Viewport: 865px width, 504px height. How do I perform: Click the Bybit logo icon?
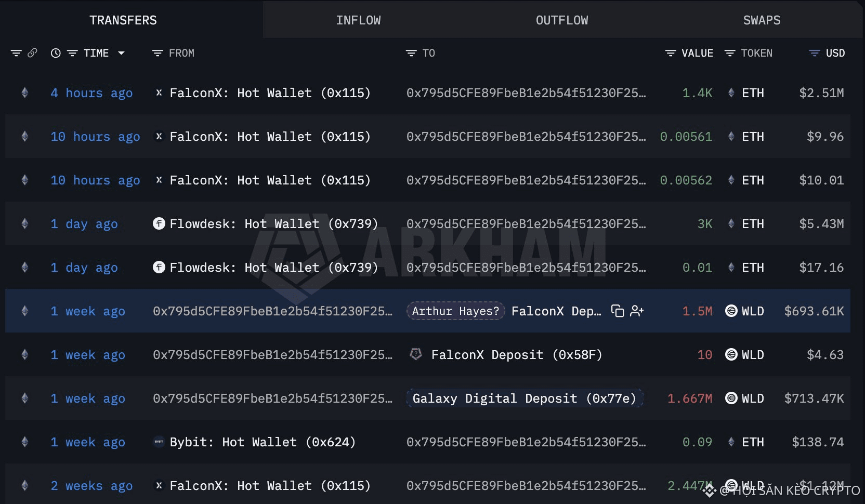coord(159,442)
